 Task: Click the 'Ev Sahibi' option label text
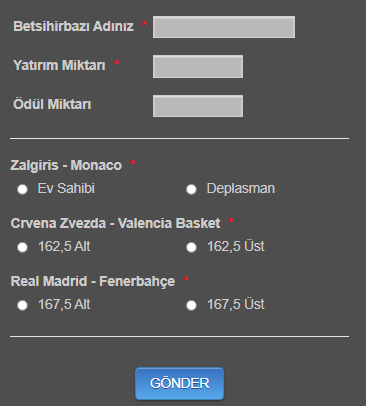click(66, 188)
